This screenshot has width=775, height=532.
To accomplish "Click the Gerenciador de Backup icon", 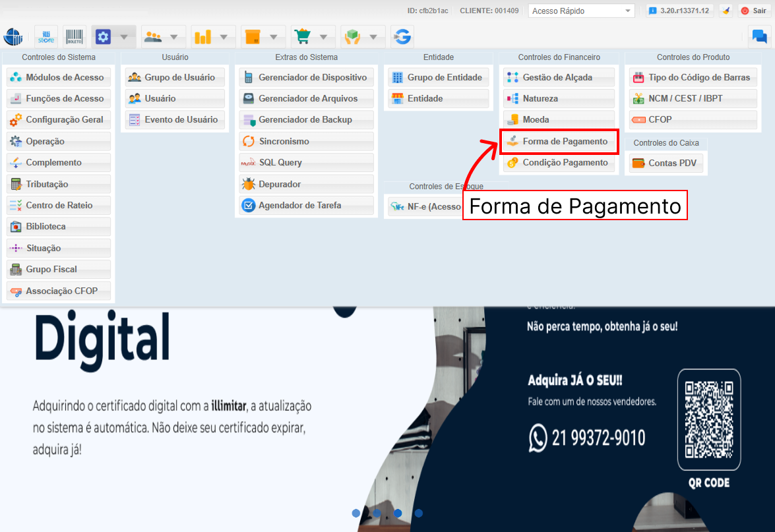I will pyautogui.click(x=248, y=119).
